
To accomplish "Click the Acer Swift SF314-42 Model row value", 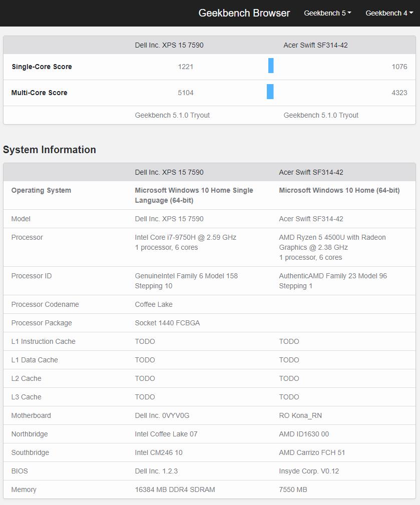I will 311,219.
